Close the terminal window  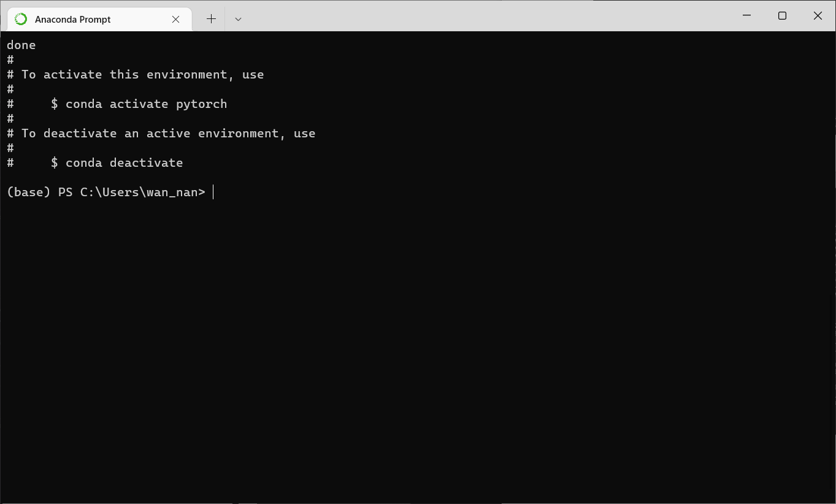coord(818,15)
